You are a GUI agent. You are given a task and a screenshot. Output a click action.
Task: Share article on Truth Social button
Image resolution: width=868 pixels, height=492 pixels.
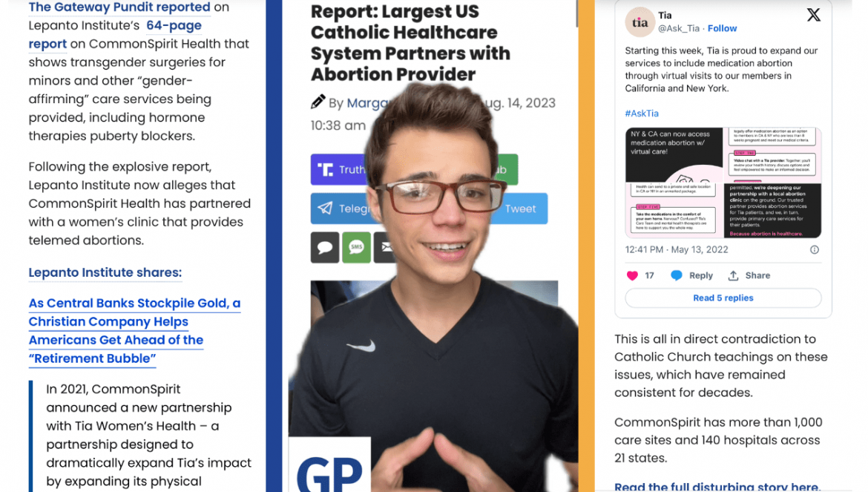[339, 169]
